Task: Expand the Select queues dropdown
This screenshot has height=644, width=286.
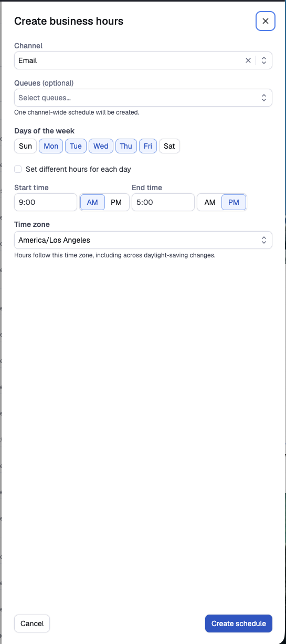Action: [143, 98]
